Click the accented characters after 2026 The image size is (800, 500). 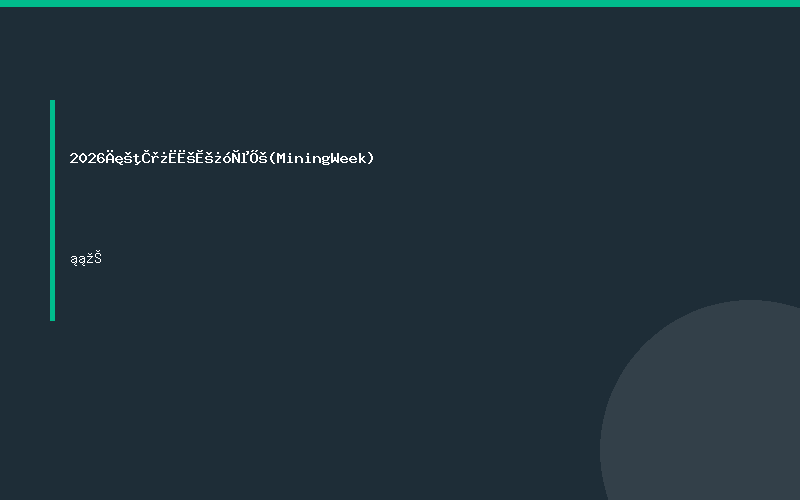(187, 158)
